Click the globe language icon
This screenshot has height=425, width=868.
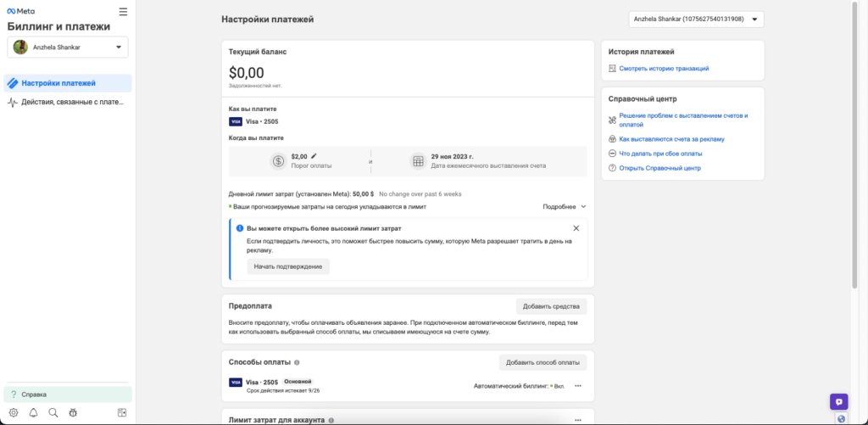coord(842,419)
